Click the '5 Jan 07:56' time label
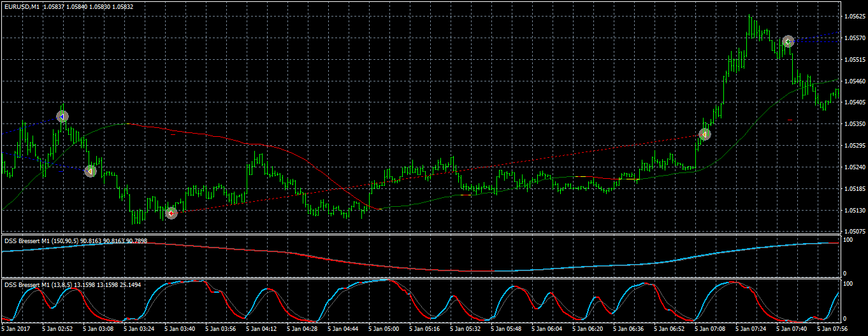Screen dimensions: 868x336 [x=834, y=330]
